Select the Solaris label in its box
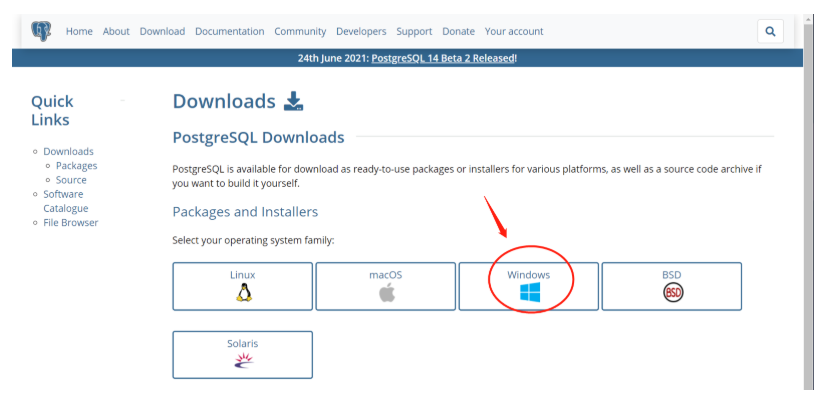 (x=243, y=343)
